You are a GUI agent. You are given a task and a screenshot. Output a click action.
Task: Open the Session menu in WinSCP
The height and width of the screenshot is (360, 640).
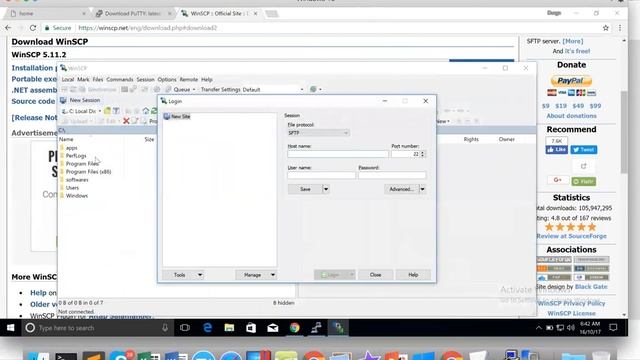point(145,80)
